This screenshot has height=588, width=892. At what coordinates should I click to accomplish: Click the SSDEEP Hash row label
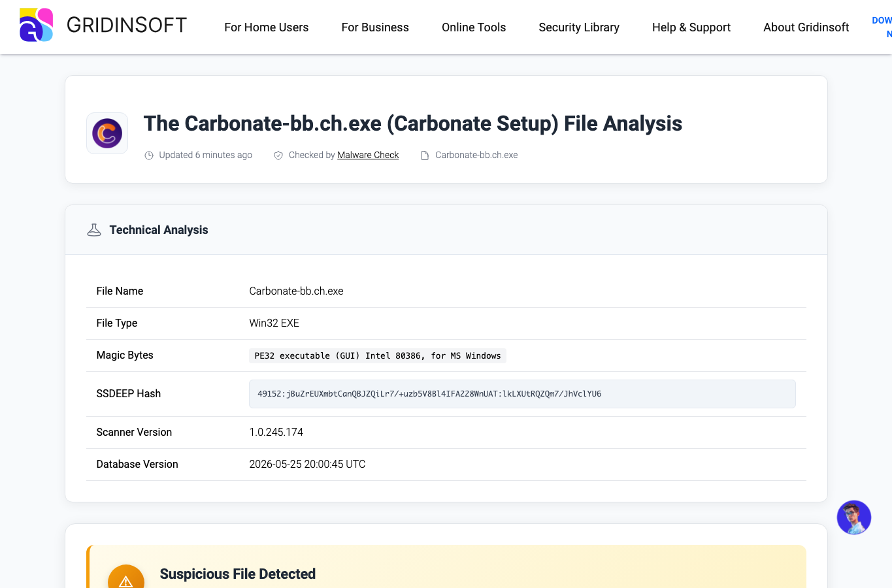pyautogui.click(x=128, y=394)
